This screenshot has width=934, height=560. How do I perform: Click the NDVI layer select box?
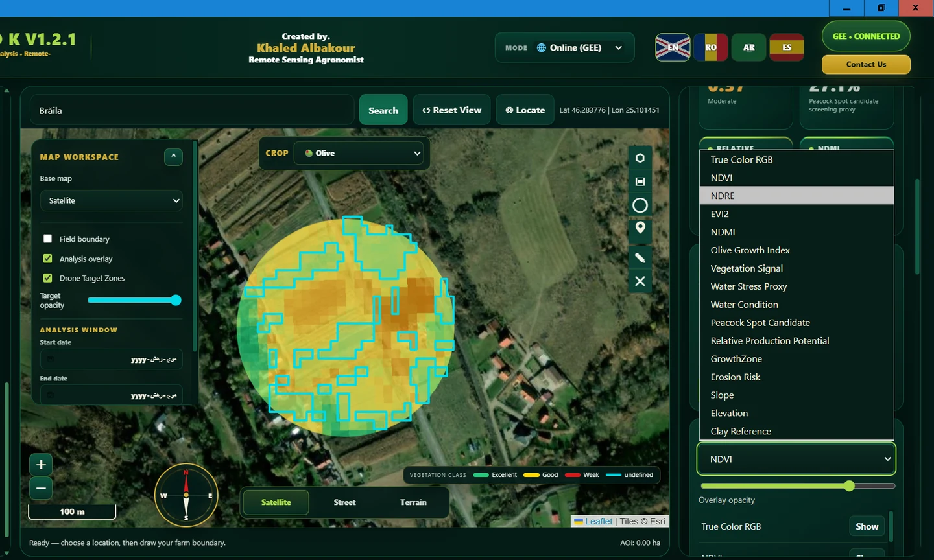click(796, 459)
